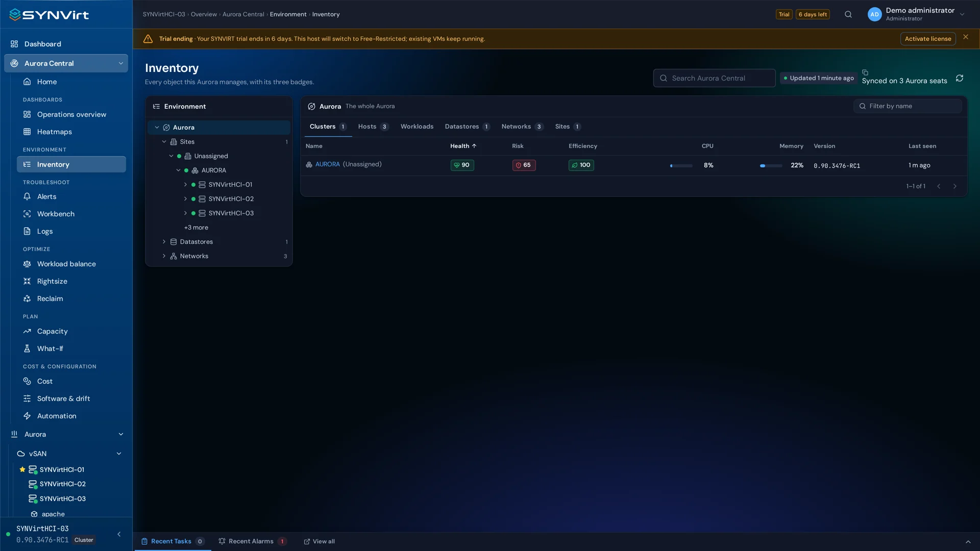Open Capacity planning

pyautogui.click(x=71, y=331)
